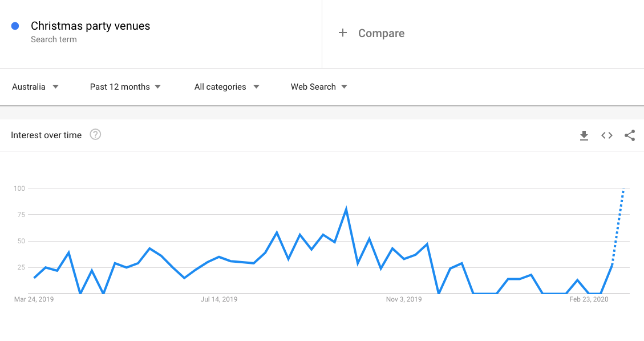Screen dimensions: 644x341
Task: Change the Web Search type dropdown
Action: (319, 87)
